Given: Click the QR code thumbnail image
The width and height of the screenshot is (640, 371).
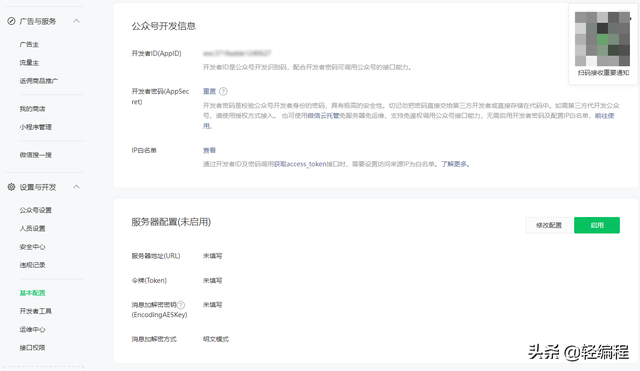Looking at the screenshot, I should pyautogui.click(x=602, y=39).
